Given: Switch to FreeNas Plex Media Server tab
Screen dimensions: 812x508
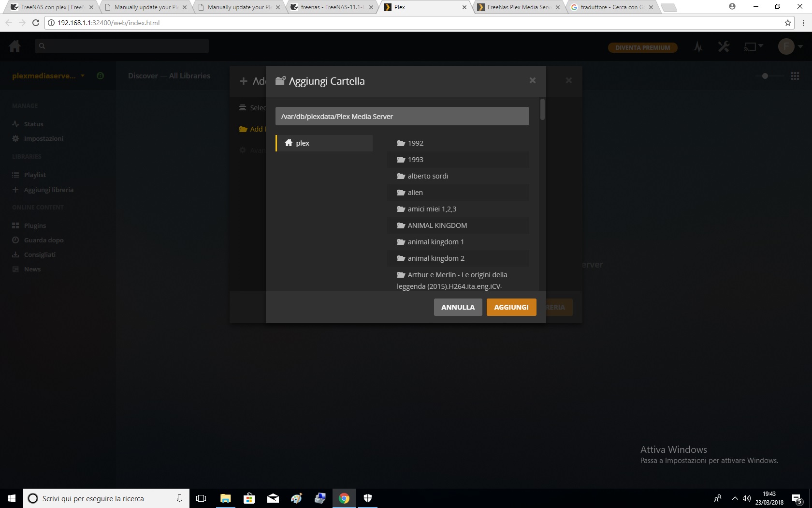Looking at the screenshot, I should 518,7.
